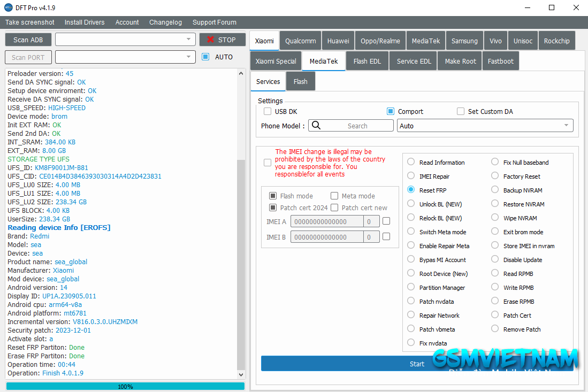Open the Make Root tab

tap(460, 61)
